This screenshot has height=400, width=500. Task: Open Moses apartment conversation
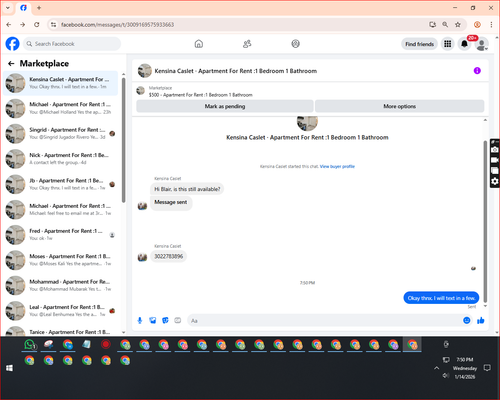pyautogui.click(x=60, y=260)
